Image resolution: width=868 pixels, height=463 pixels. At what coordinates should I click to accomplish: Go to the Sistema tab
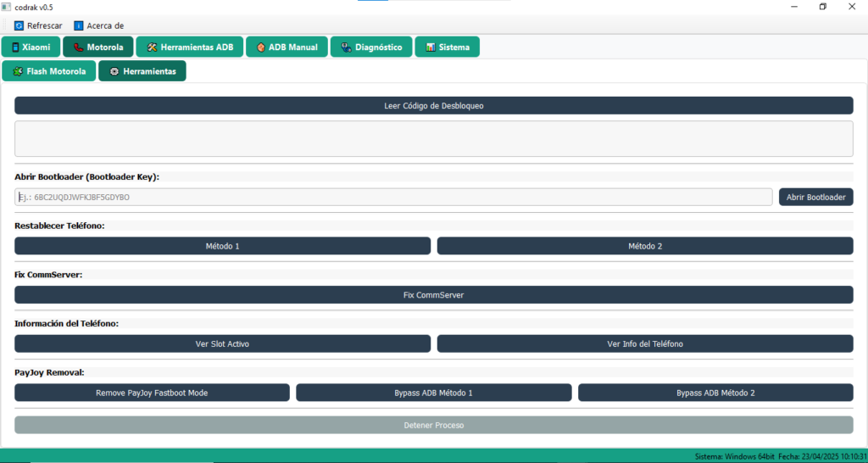(x=447, y=47)
